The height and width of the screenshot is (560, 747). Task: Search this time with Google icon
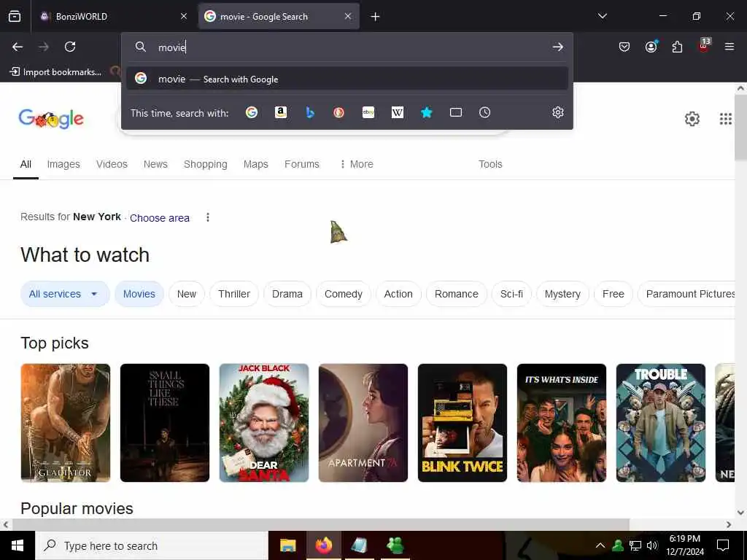tap(252, 112)
